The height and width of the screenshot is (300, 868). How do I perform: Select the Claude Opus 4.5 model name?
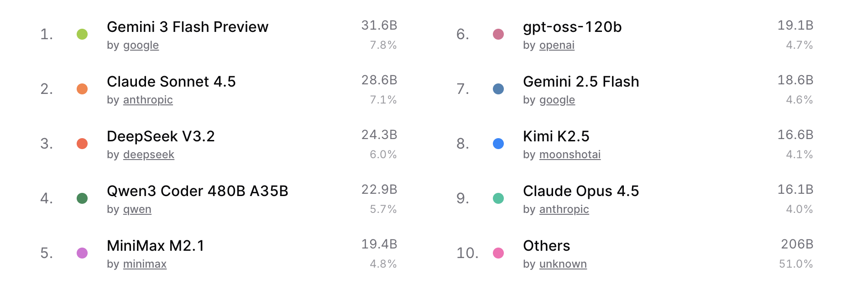coord(581,191)
